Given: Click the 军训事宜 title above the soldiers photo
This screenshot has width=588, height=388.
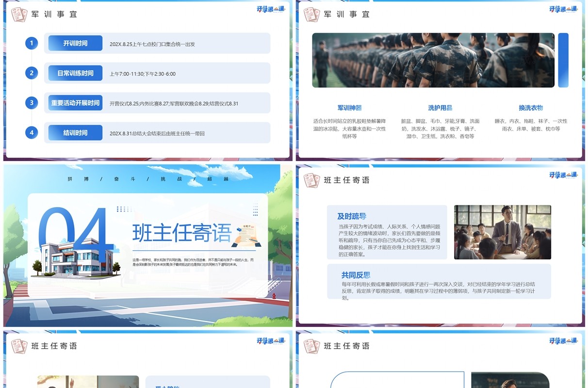Looking at the screenshot, I should click(347, 15).
